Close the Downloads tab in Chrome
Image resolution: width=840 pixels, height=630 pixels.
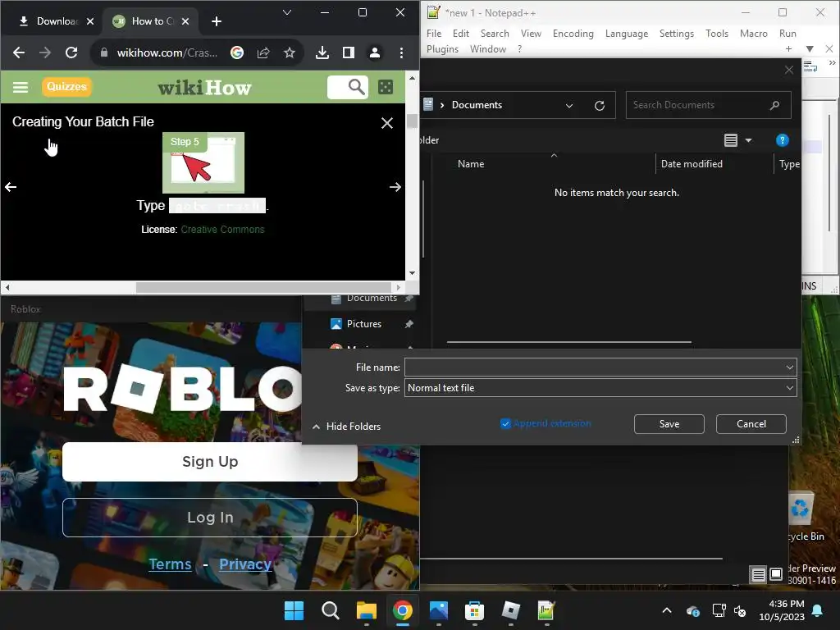pos(90,21)
